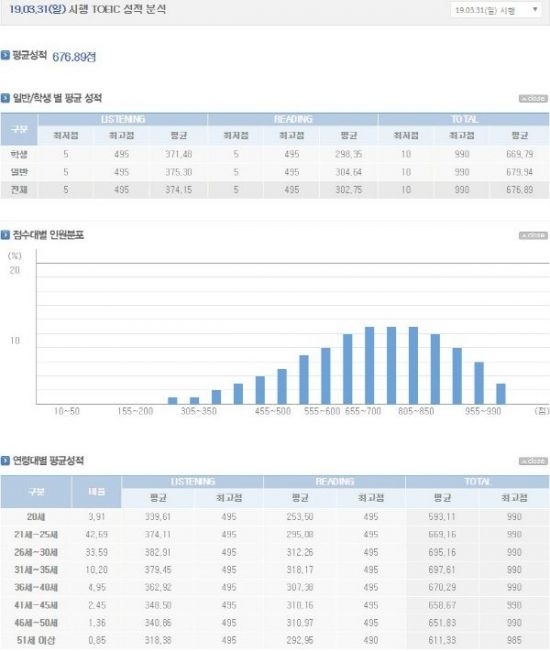Image resolution: width=550 pixels, height=651 pixels.
Task: Collapse the 연령대별 평균성적 table section
Action: 533,461
